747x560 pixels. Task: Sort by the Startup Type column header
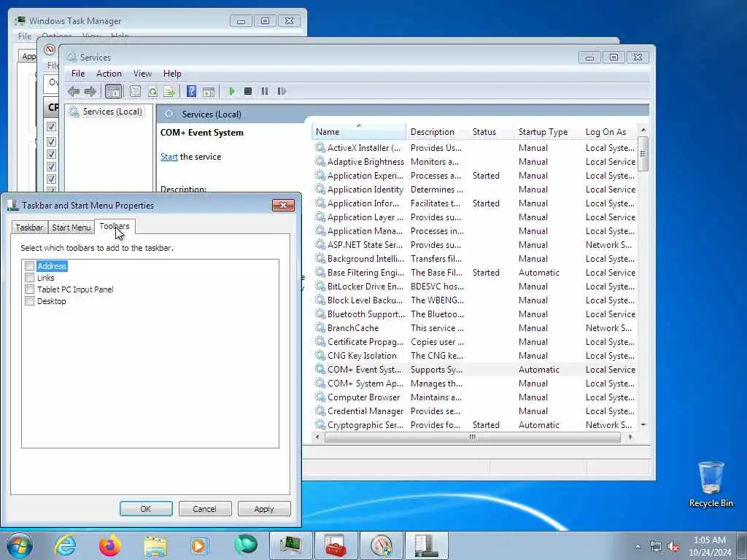click(548, 132)
